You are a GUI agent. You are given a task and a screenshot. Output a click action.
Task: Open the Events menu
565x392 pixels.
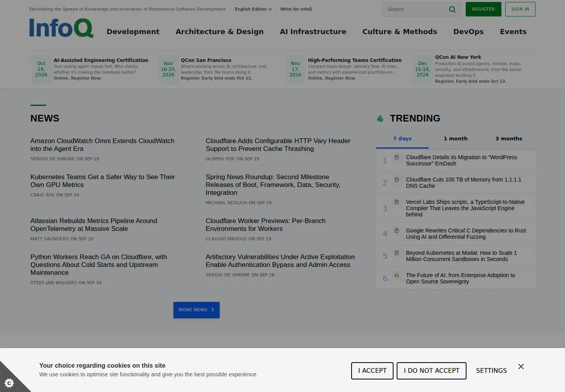(513, 32)
